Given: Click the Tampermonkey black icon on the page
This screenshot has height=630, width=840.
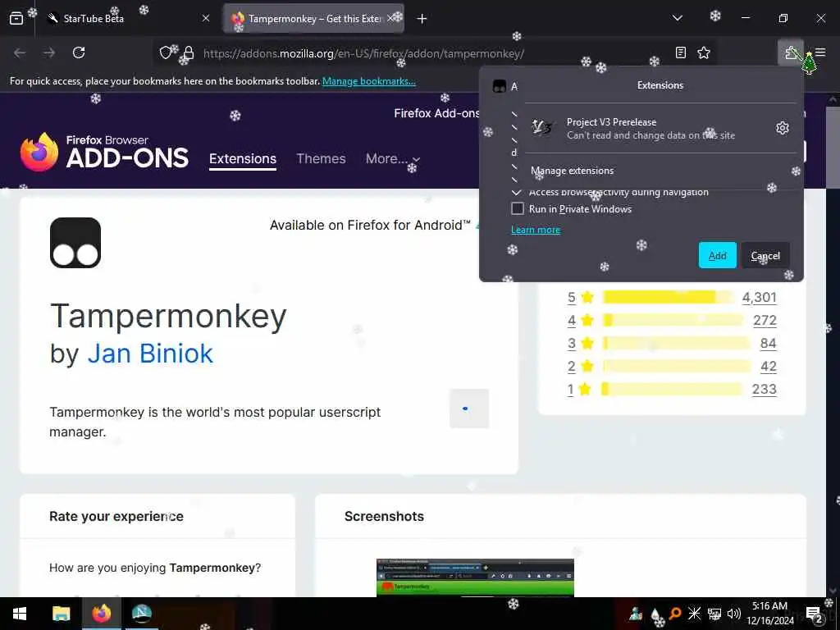Looking at the screenshot, I should coord(75,243).
